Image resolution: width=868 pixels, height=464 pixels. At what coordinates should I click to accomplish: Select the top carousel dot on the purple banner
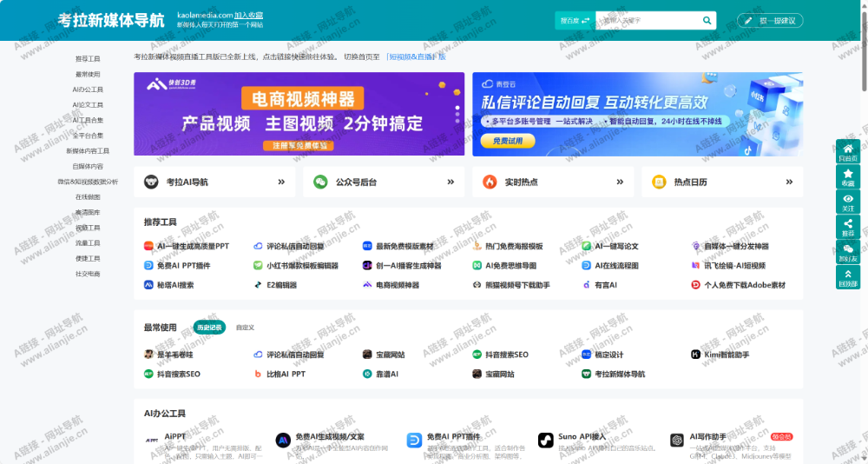[457, 108]
